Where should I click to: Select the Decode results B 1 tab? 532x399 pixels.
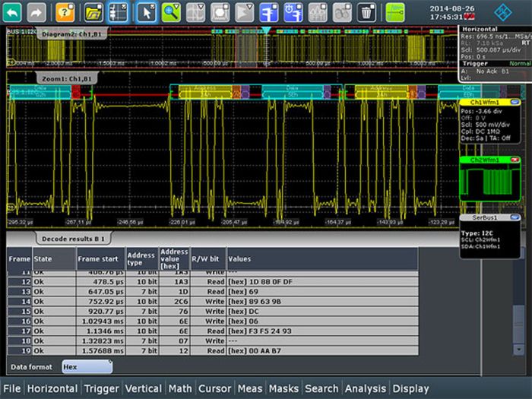pyautogui.click(x=73, y=239)
